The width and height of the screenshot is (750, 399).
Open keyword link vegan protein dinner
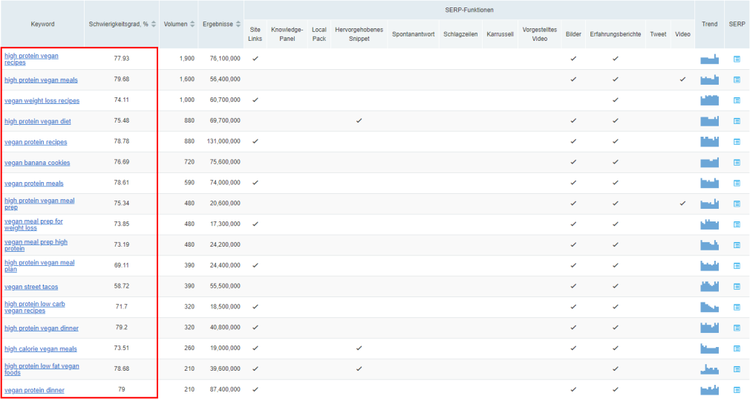click(x=34, y=390)
